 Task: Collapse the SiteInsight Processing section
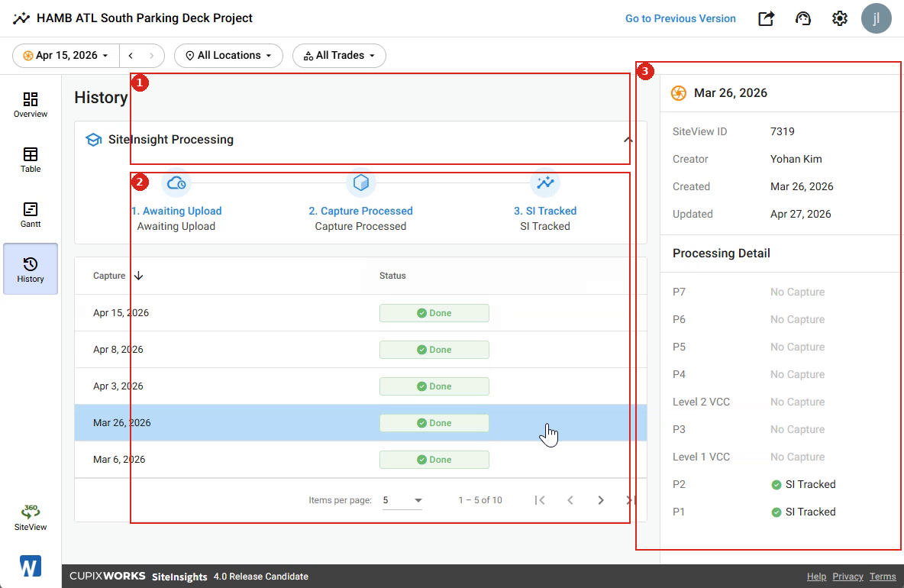pyautogui.click(x=628, y=140)
